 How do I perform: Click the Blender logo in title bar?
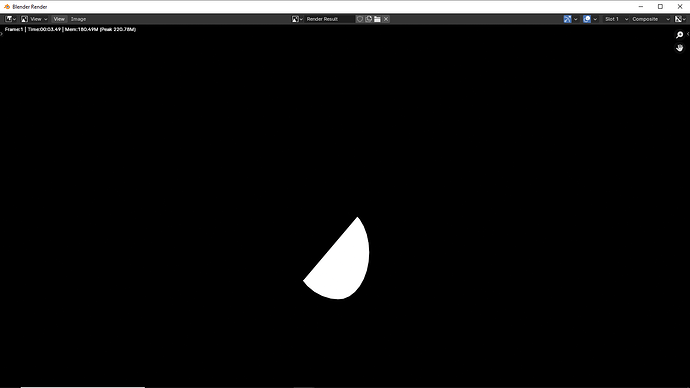click(7, 7)
